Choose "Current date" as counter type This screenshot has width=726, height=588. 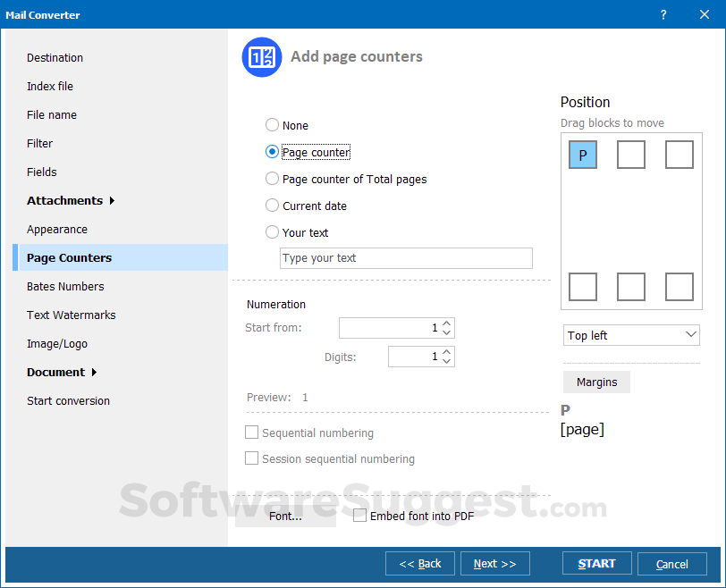pyautogui.click(x=272, y=206)
